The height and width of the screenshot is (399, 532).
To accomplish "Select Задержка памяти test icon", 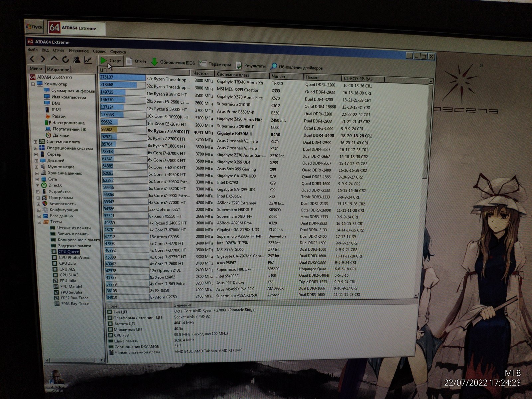I will [53, 246].
